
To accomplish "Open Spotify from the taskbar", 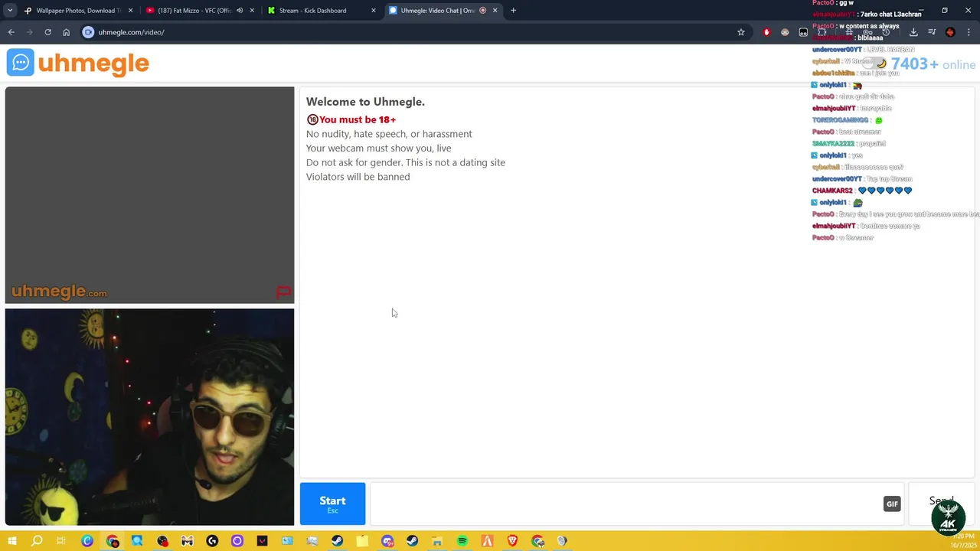I will coord(462,541).
